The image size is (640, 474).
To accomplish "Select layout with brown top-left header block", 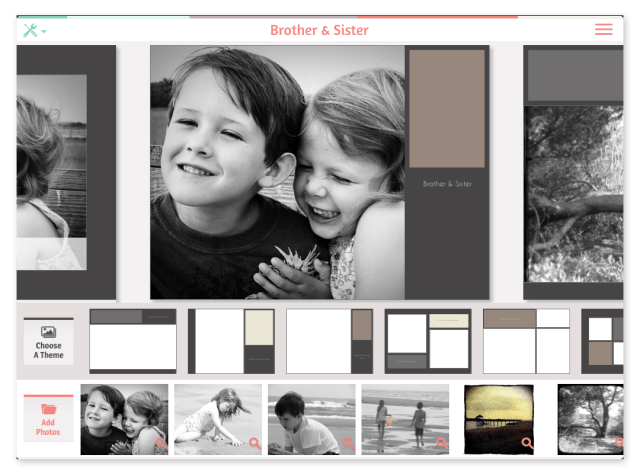I will (526, 341).
